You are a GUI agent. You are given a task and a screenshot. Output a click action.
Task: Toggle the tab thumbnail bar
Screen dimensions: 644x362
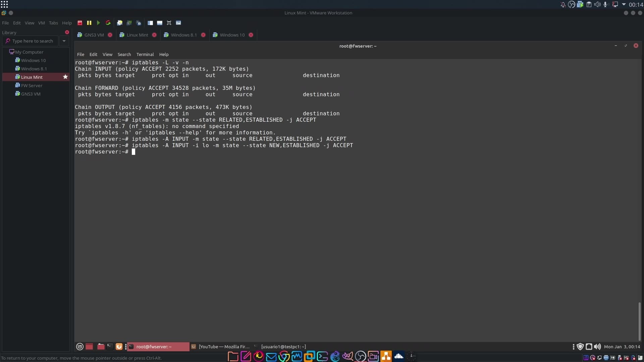159,23
